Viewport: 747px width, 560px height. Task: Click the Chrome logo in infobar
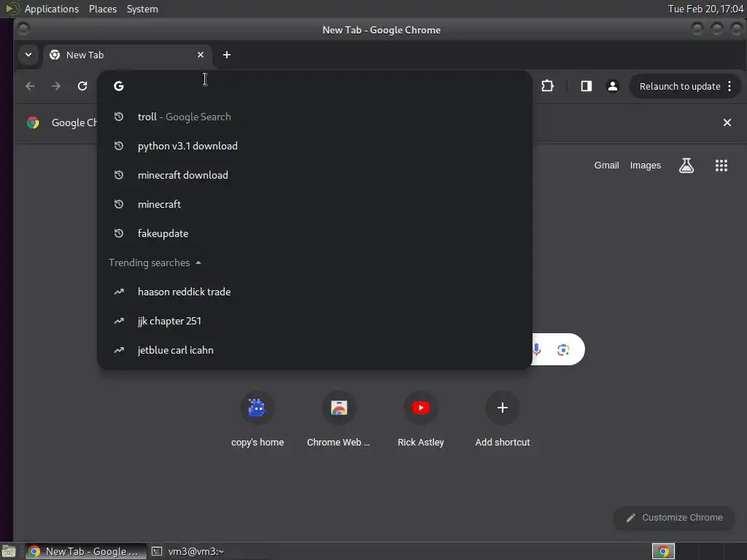click(33, 122)
